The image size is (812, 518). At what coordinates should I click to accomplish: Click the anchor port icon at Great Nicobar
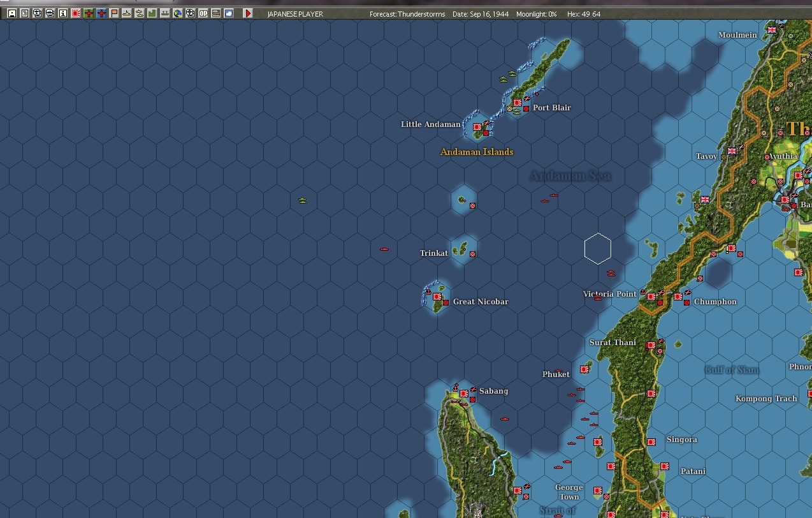coord(428,292)
